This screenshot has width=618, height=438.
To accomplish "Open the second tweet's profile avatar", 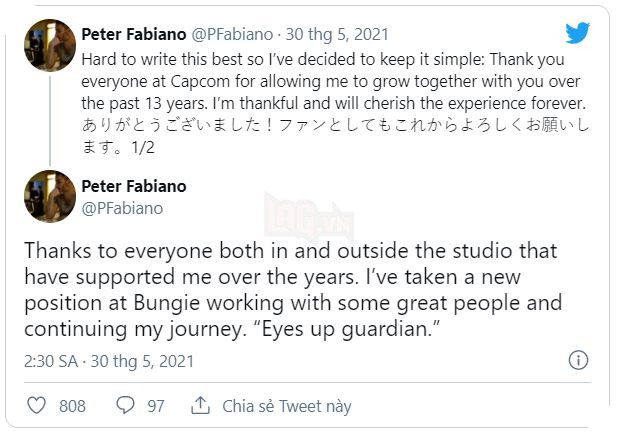I will [49, 196].
